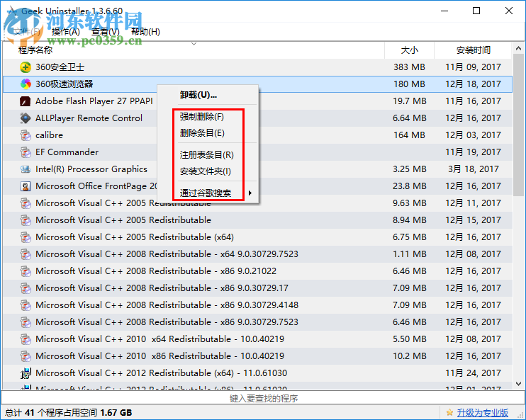Select Intel(R) Processor Graphics entry
Image resolution: width=526 pixels, height=420 pixels.
click(91, 169)
